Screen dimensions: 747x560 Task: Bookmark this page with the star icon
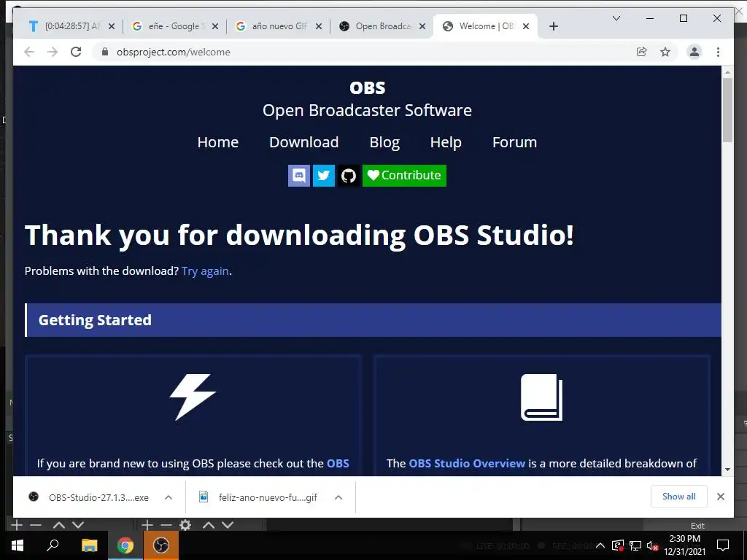click(x=665, y=52)
